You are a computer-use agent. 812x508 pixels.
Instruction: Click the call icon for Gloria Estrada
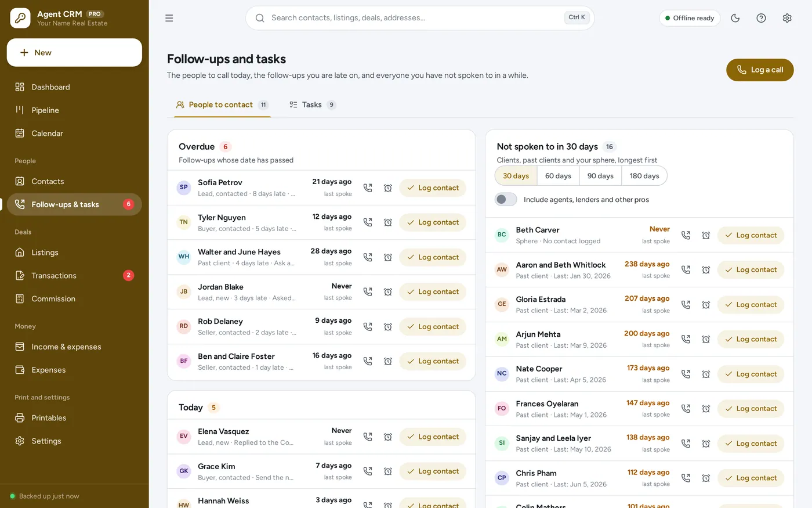(x=686, y=305)
